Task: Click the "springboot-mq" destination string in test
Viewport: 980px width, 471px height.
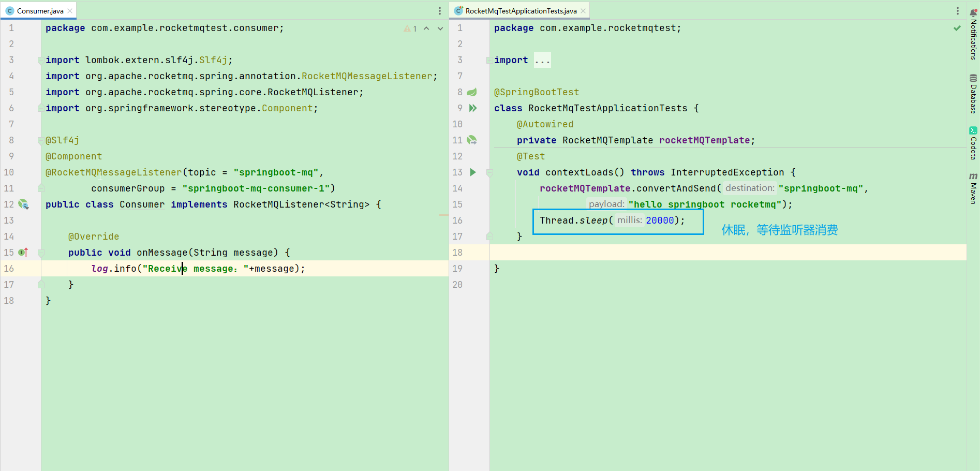Action: 821,188
